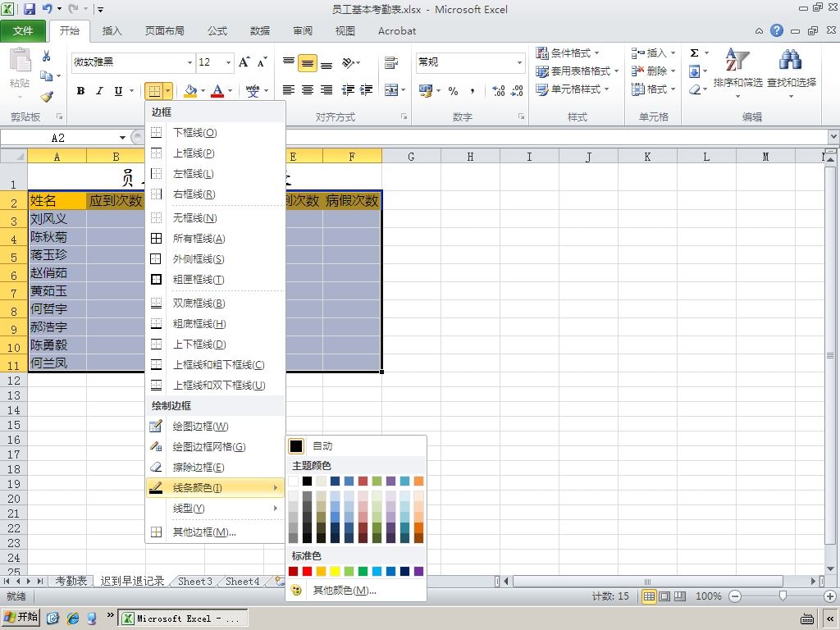Click the Format Painter brush icon

pos(47,97)
